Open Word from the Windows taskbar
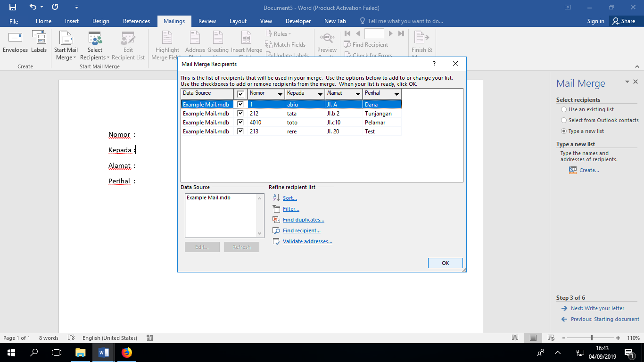The image size is (644, 362). 104,353
